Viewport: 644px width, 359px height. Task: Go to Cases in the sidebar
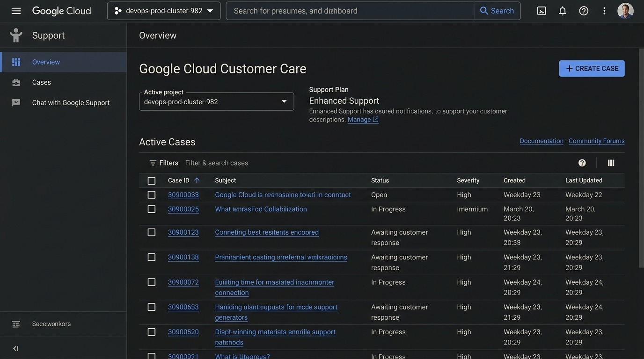pyautogui.click(x=63, y=82)
